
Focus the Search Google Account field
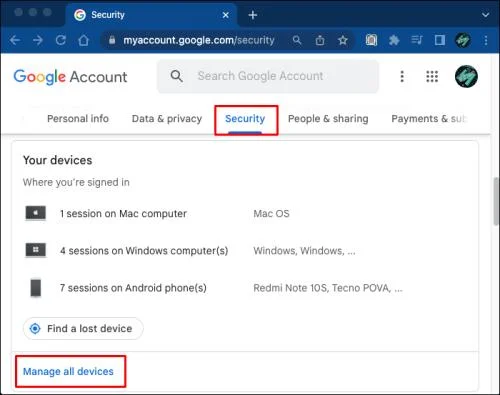(268, 76)
